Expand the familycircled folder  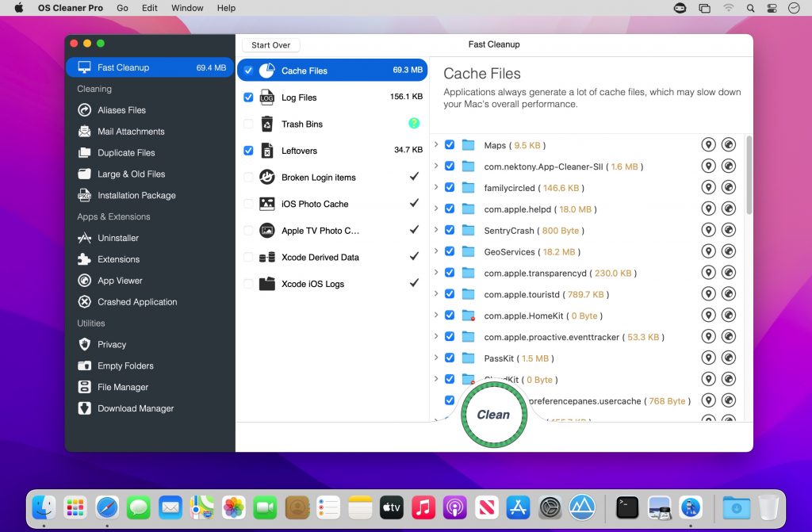[x=436, y=187]
